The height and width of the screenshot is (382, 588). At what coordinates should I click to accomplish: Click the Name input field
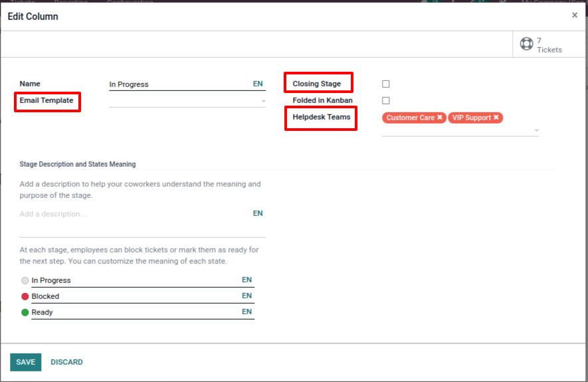[176, 84]
